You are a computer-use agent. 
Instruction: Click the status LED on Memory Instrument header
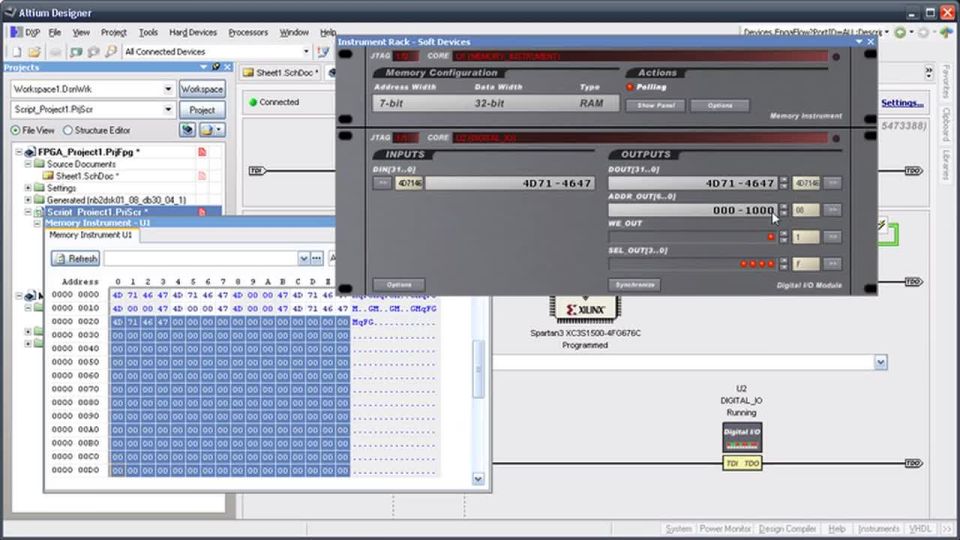point(836,56)
